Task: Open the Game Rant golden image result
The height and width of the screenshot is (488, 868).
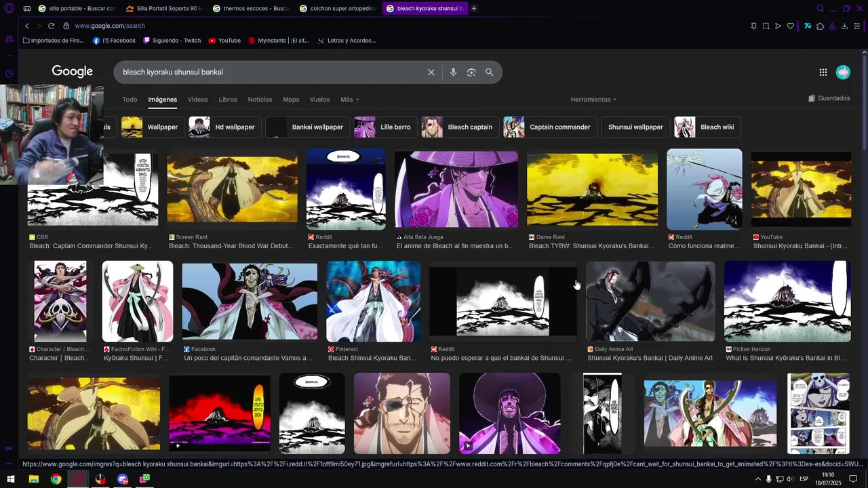Action: (592, 189)
